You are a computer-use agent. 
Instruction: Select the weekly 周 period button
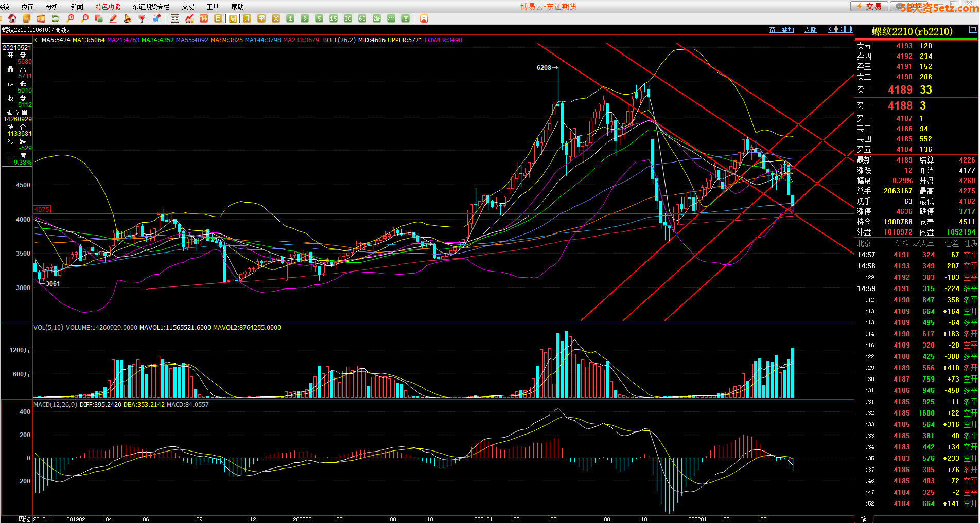(x=233, y=19)
